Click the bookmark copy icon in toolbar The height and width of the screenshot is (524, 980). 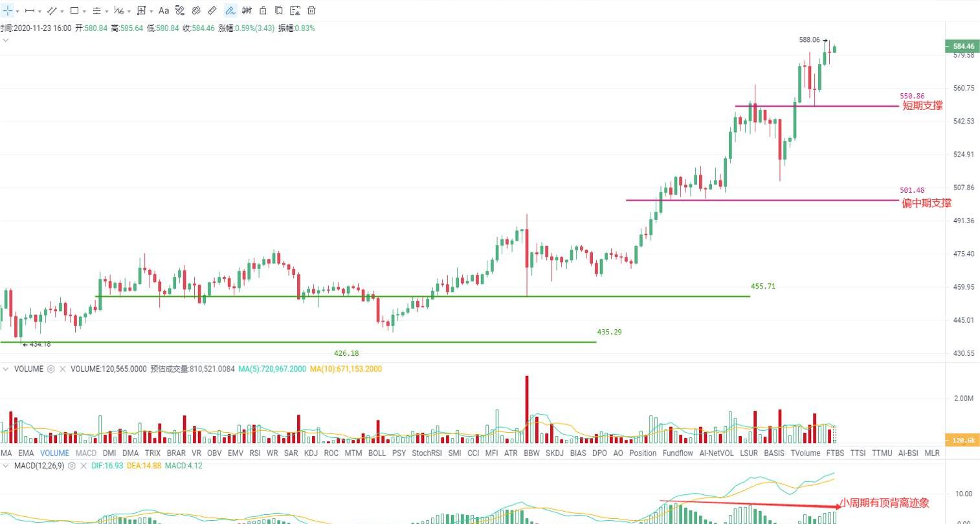point(279,10)
